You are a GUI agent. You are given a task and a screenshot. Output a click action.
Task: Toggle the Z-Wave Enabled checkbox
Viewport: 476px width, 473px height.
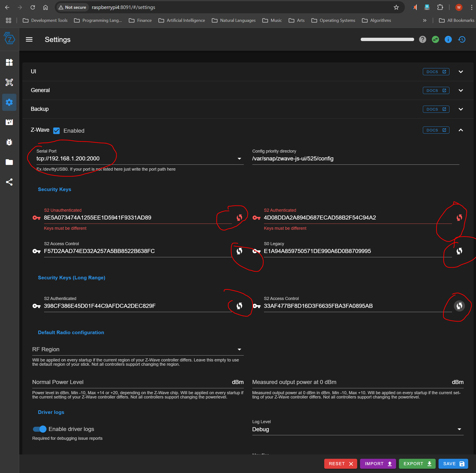pos(56,131)
